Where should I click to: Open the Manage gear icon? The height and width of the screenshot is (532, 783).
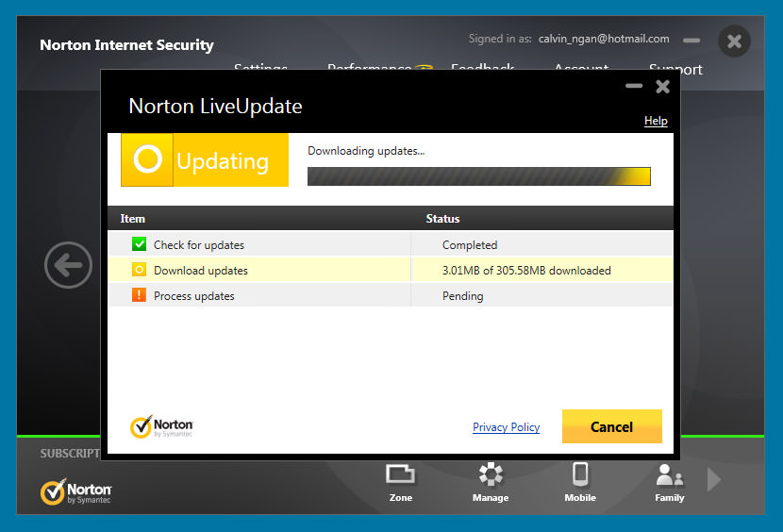491,482
